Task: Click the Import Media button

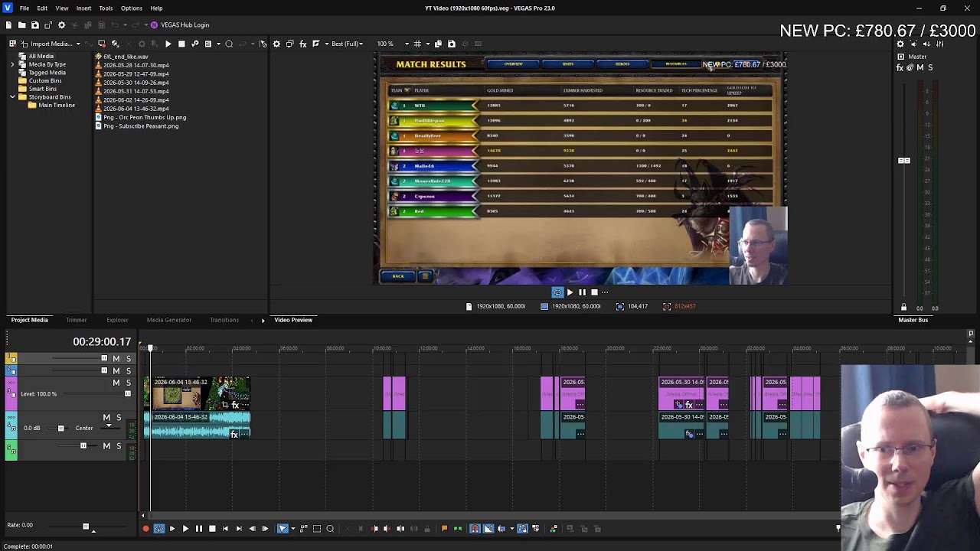Action: click(x=46, y=44)
